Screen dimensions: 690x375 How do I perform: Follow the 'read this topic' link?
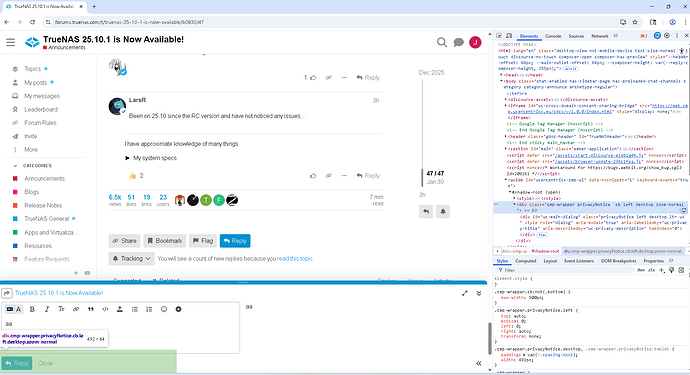coord(295,259)
